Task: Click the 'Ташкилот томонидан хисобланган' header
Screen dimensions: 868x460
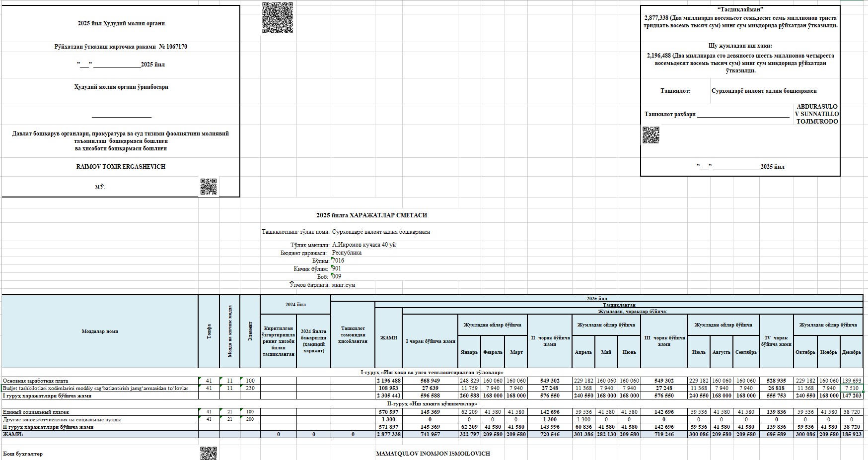Action: pyautogui.click(x=353, y=334)
